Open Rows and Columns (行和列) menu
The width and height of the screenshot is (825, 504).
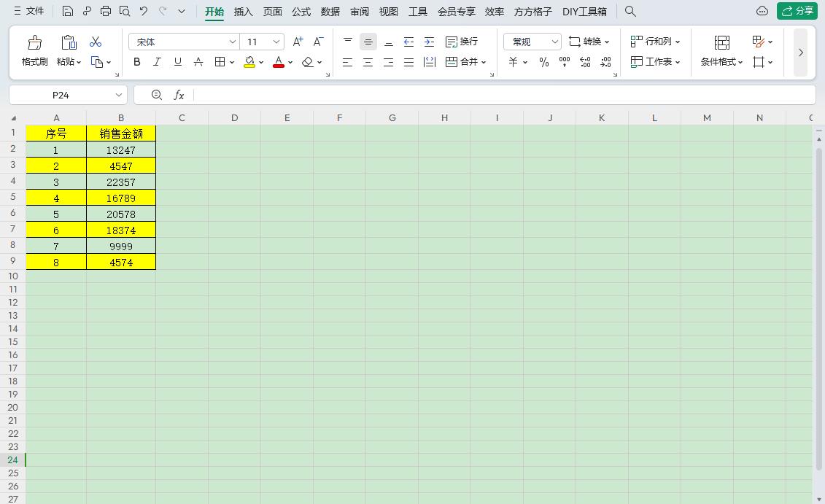pyautogui.click(x=656, y=42)
